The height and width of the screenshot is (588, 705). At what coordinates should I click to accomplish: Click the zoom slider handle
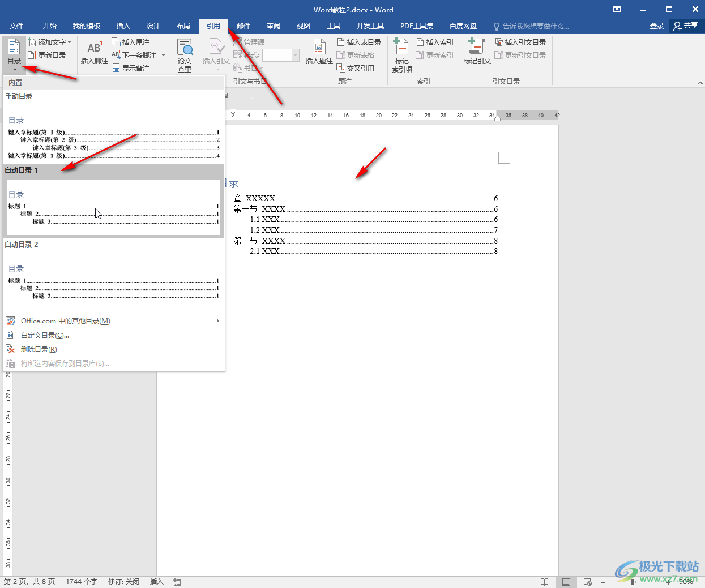633,582
